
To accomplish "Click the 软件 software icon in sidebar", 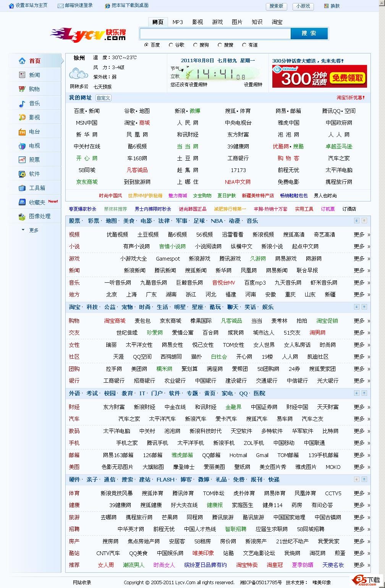I will [x=22, y=174].
